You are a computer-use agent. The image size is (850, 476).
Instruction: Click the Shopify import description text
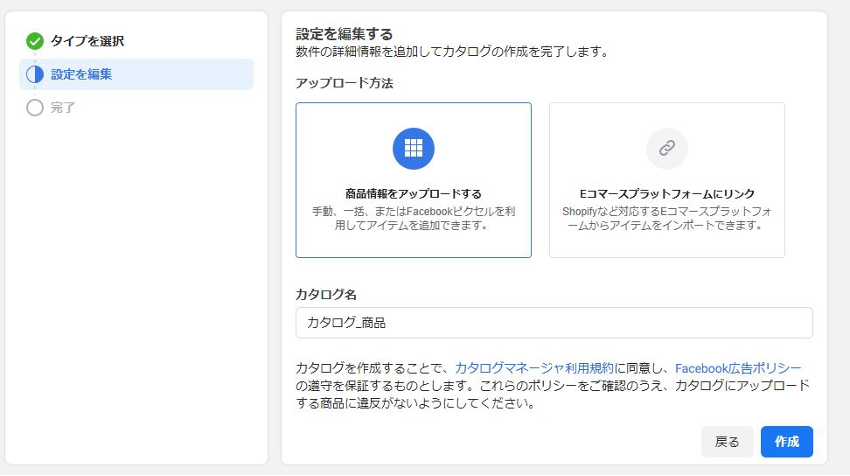click(x=666, y=218)
